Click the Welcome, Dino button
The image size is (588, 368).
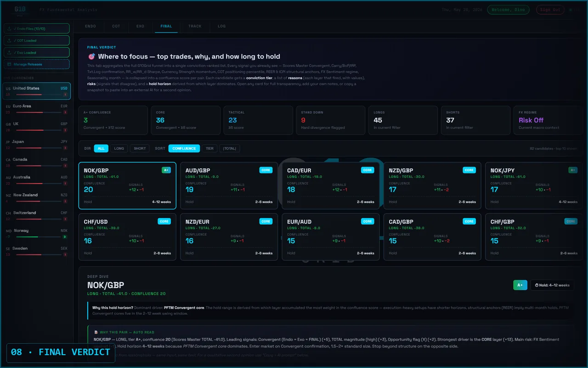click(508, 10)
